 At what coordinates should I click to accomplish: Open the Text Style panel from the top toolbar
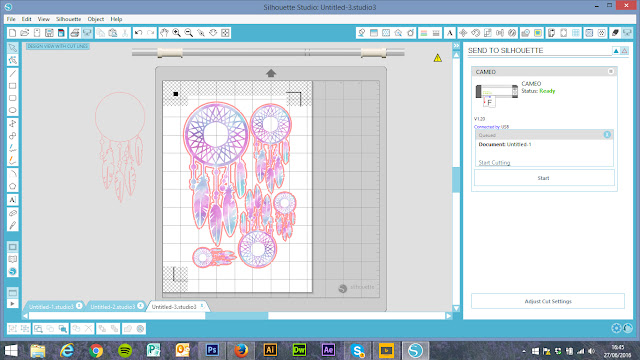coord(450,33)
